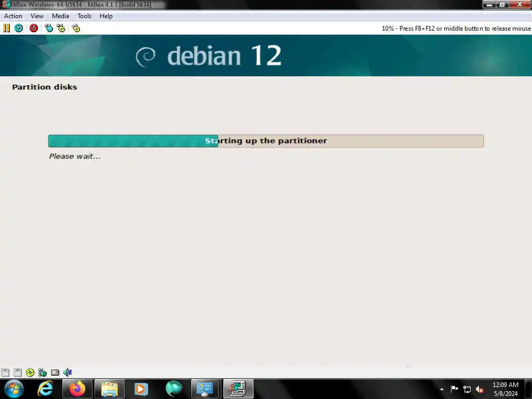Open the Control Panel taskbar item
532x399 pixels.
(205, 389)
